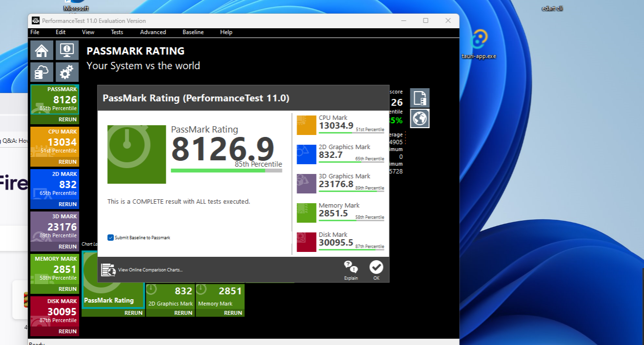Viewport: 644px width, 345px height.
Task: Click the green PassMark stopwatch logo
Action: pos(137,154)
